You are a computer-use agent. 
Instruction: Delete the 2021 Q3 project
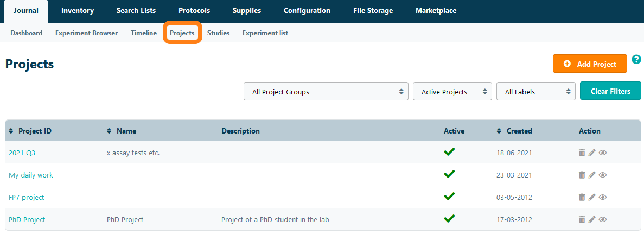tap(582, 153)
